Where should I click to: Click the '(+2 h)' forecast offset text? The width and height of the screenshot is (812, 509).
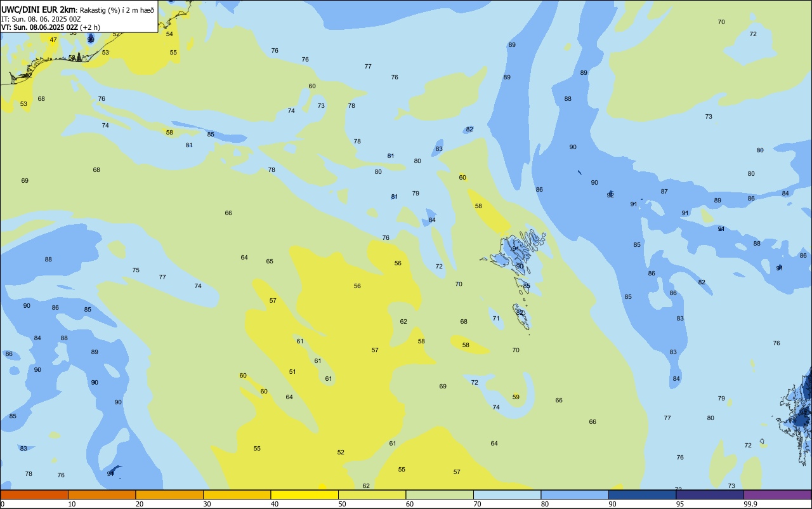89,27
